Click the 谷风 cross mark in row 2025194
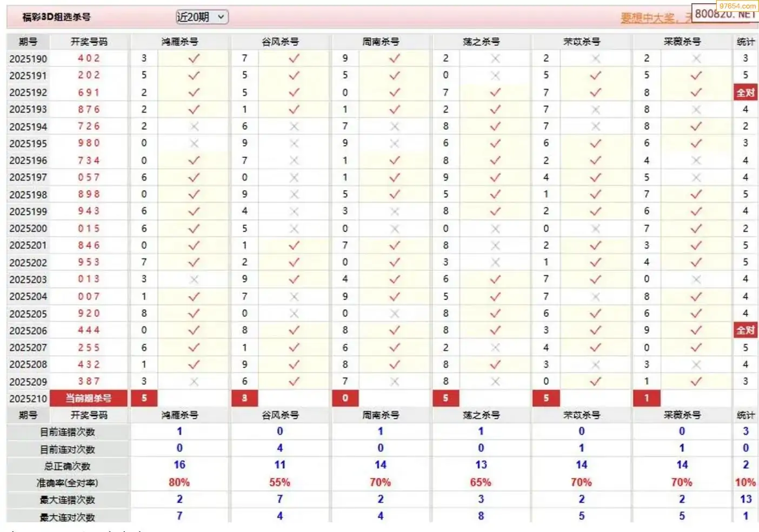759x532 pixels. [x=294, y=127]
